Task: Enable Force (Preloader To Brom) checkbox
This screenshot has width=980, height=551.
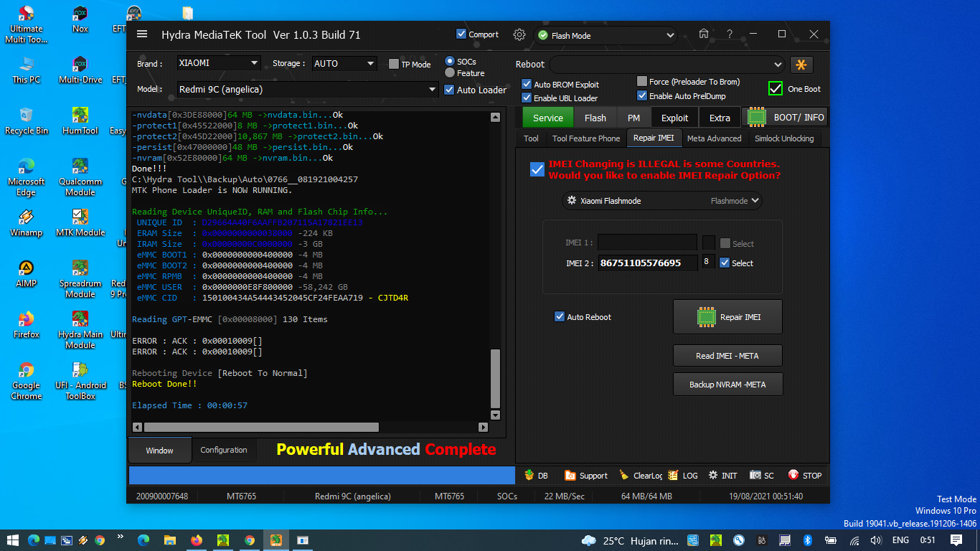Action: [642, 81]
